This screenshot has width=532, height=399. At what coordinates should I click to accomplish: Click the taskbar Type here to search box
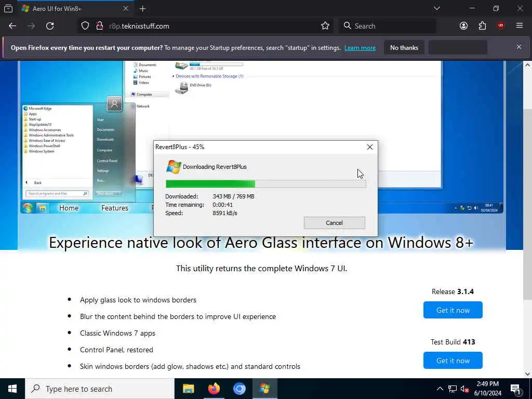tap(100, 389)
